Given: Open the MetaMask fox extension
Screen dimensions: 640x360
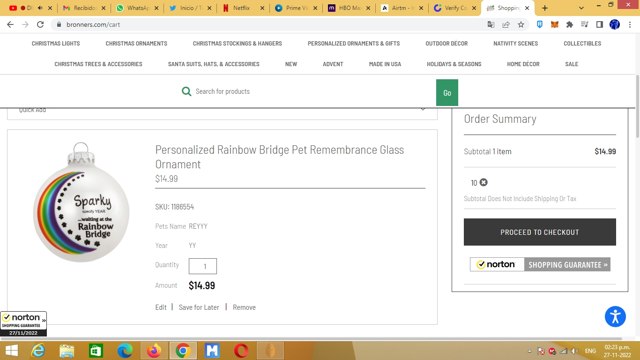Looking at the screenshot, I should [554, 24].
